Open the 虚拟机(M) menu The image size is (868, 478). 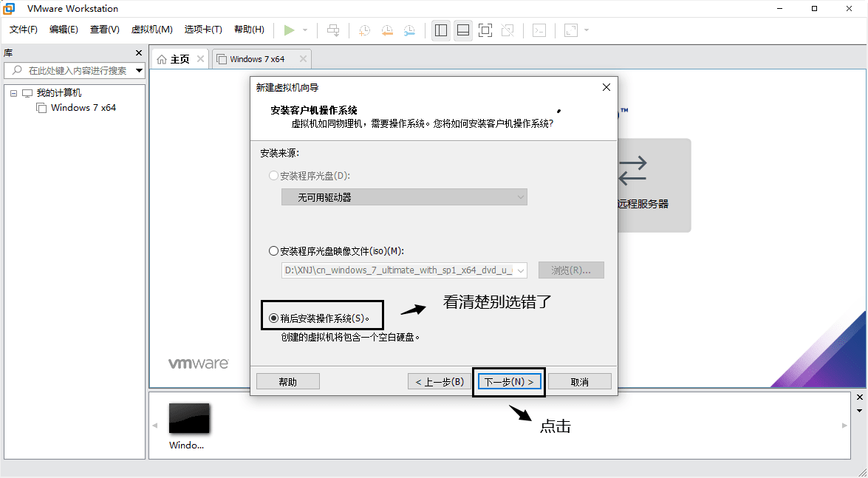[x=151, y=30]
